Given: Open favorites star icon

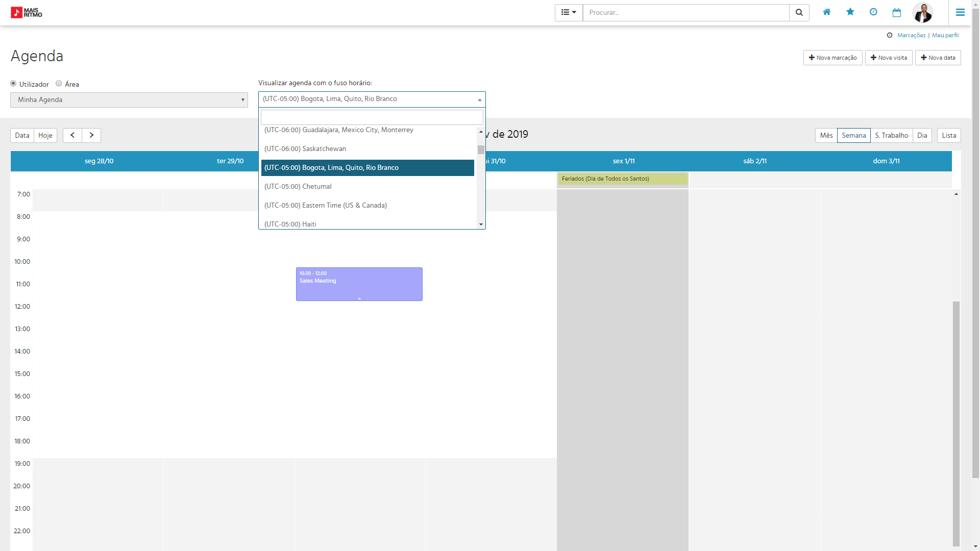Looking at the screenshot, I should [850, 12].
